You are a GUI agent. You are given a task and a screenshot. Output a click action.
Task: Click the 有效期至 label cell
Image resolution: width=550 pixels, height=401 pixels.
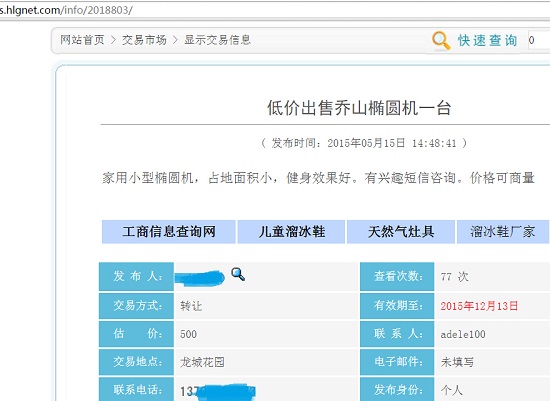point(397,306)
